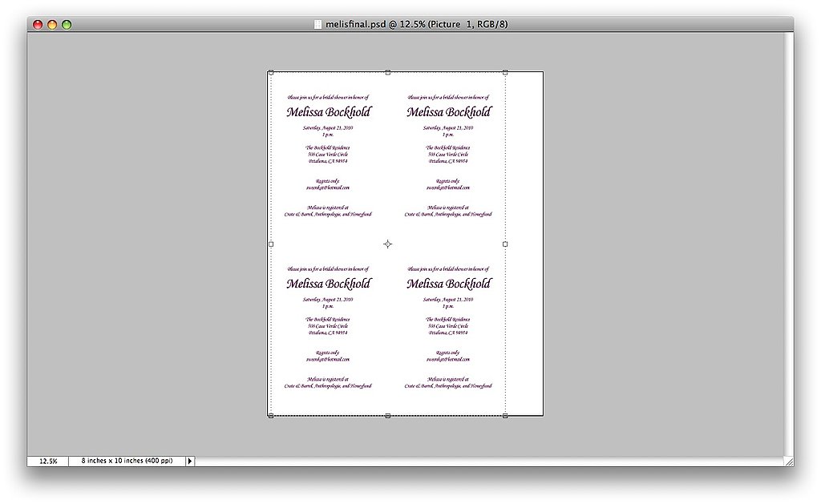Open the status bar arrow popup menu
Screen dimensions: 821x504
(x=190, y=462)
